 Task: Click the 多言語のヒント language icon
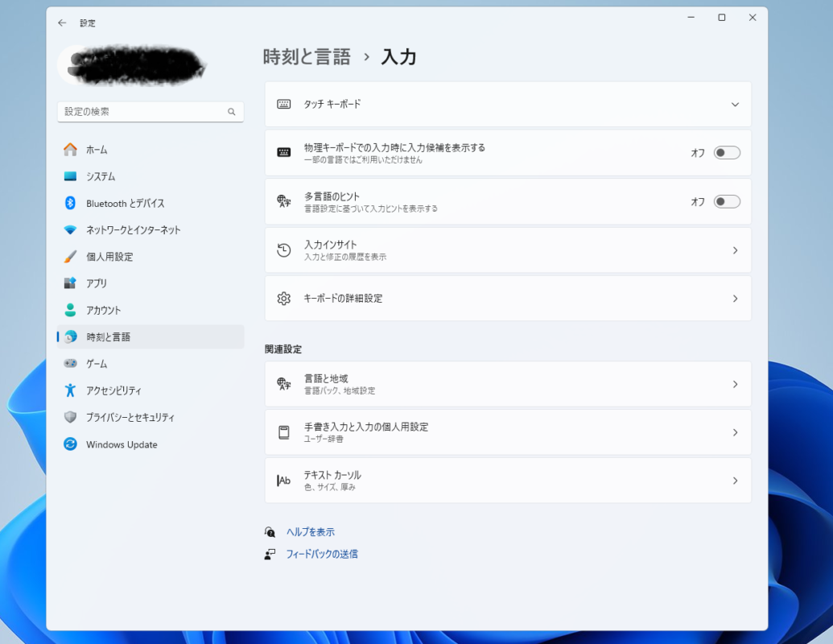coord(284,201)
